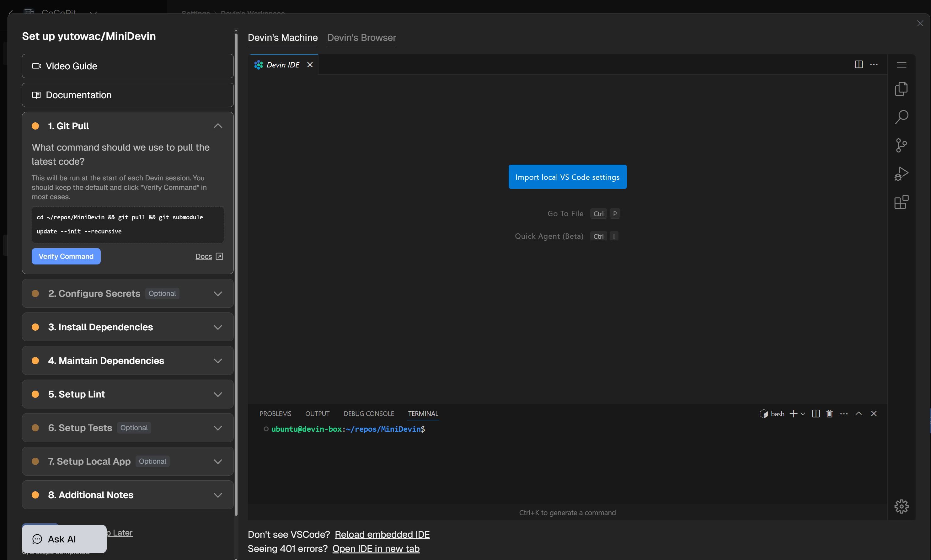Open Run and Debug sidebar icon

tap(901, 174)
